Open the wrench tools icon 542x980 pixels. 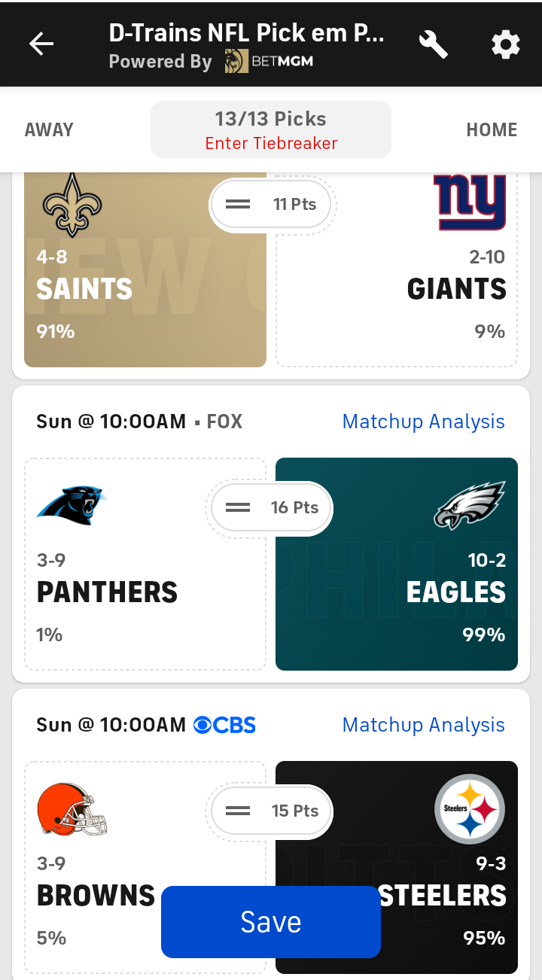click(434, 44)
